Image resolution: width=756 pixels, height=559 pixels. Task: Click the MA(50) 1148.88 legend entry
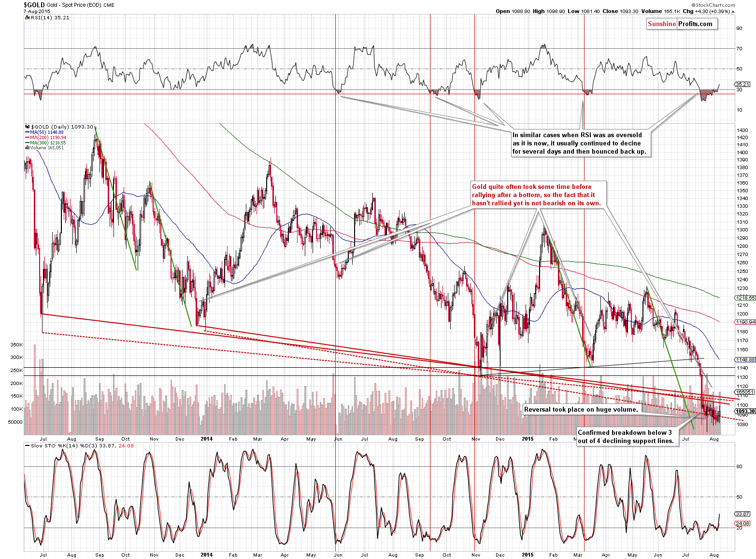coord(44,132)
